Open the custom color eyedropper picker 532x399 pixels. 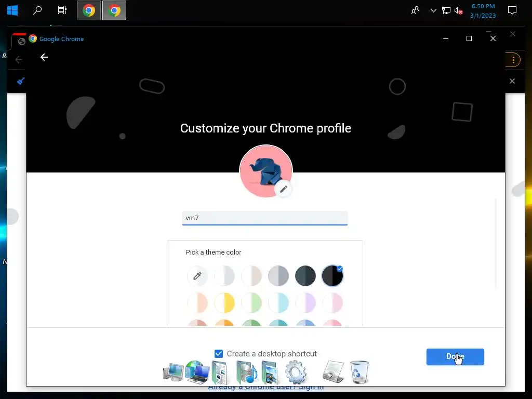pos(197,276)
